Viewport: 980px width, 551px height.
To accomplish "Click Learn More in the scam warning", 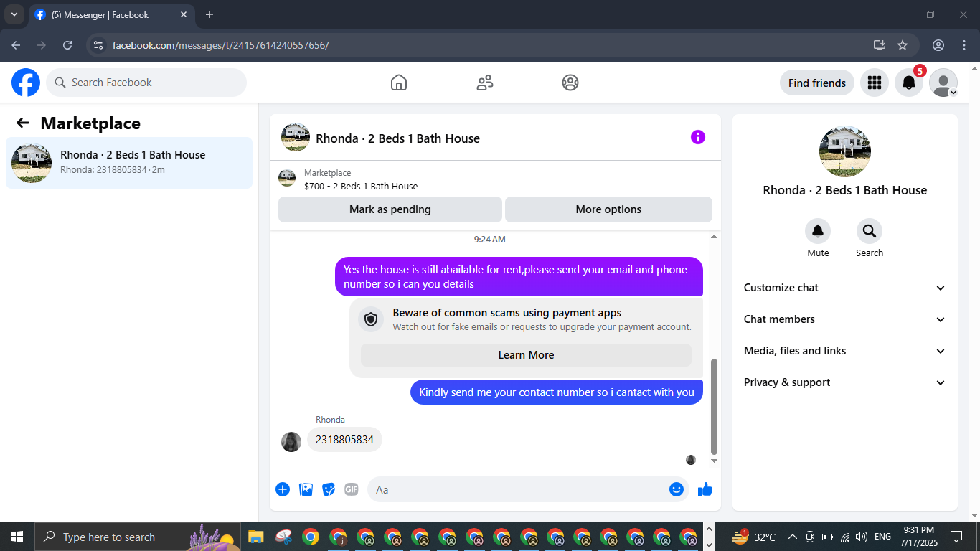I will pyautogui.click(x=527, y=355).
